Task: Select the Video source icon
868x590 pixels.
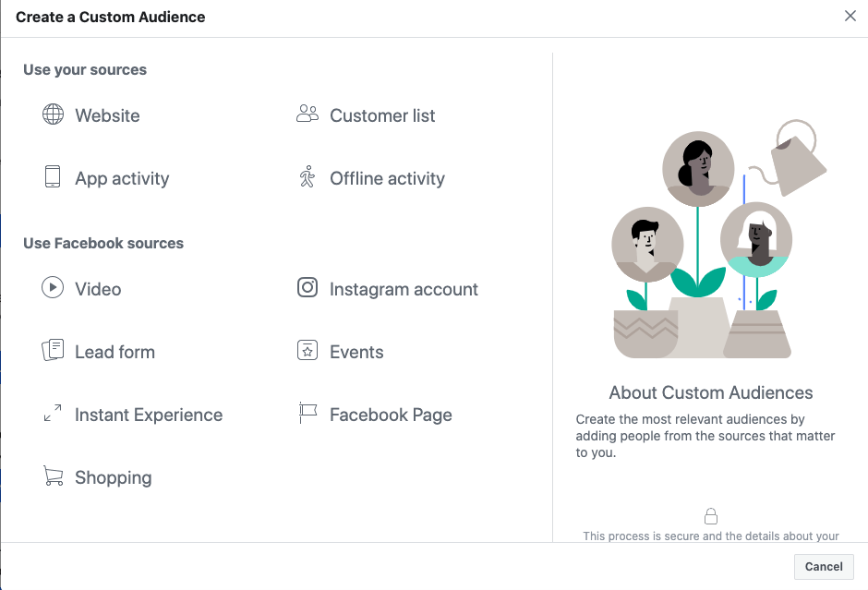Action: point(54,288)
